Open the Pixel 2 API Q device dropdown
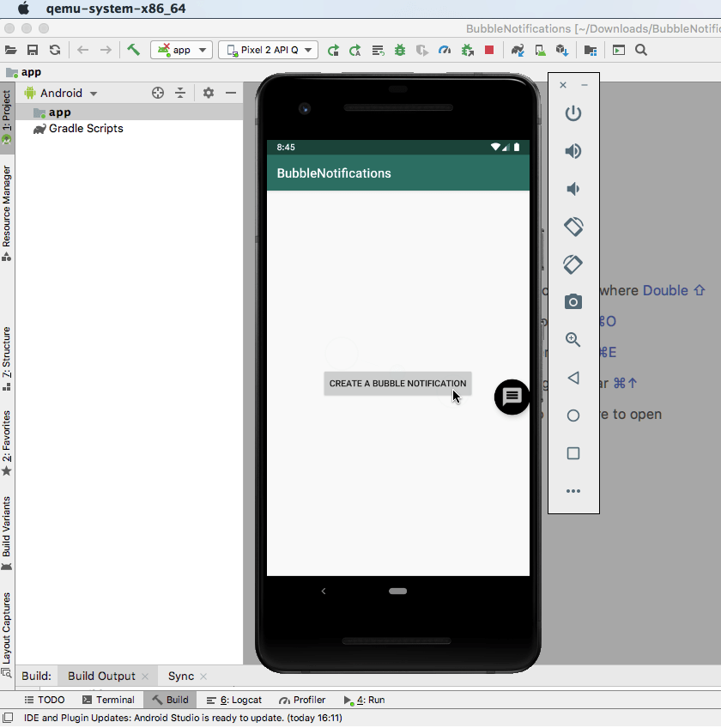 click(x=268, y=50)
